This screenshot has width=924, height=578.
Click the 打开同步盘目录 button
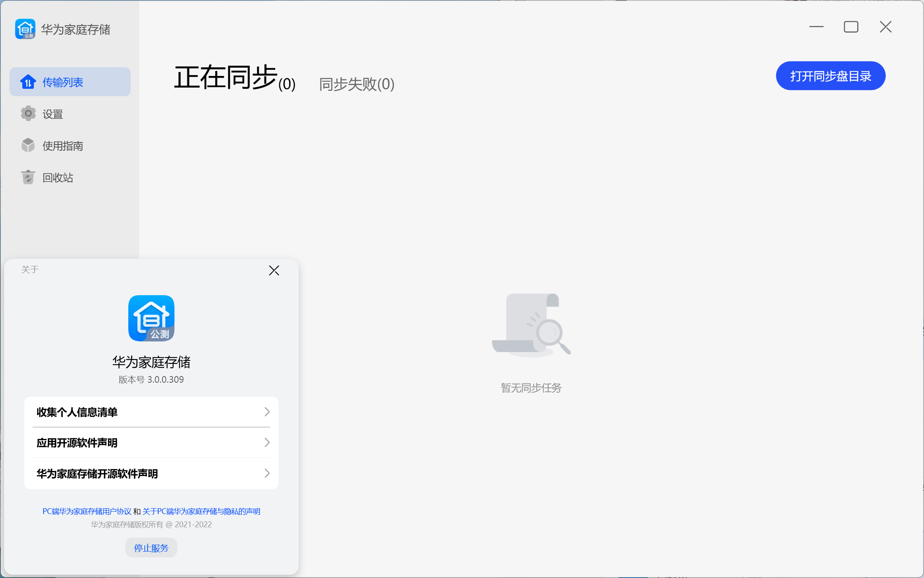click(831, 76)
